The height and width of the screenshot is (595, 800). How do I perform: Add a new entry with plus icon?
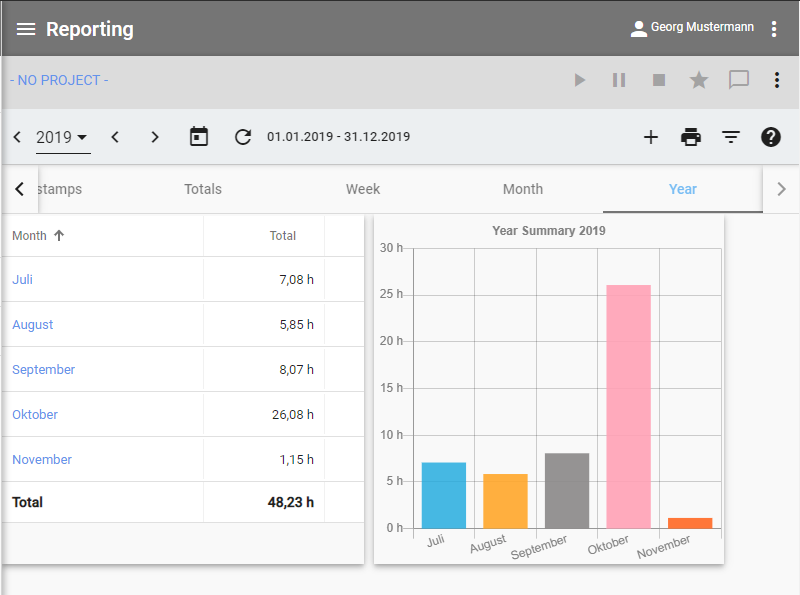point(651,137)
